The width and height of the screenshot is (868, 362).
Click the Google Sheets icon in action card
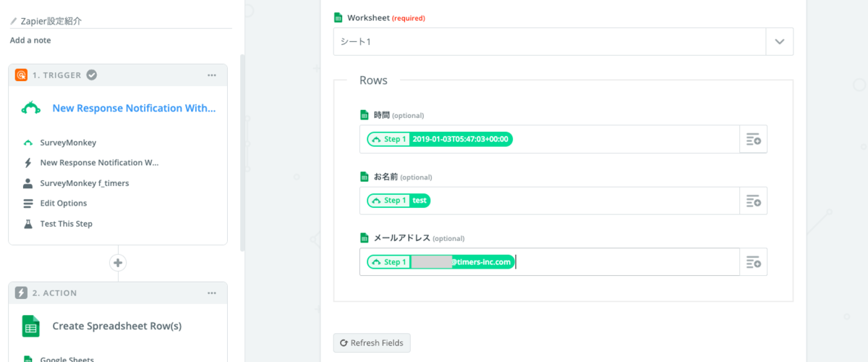coord(30,327)
